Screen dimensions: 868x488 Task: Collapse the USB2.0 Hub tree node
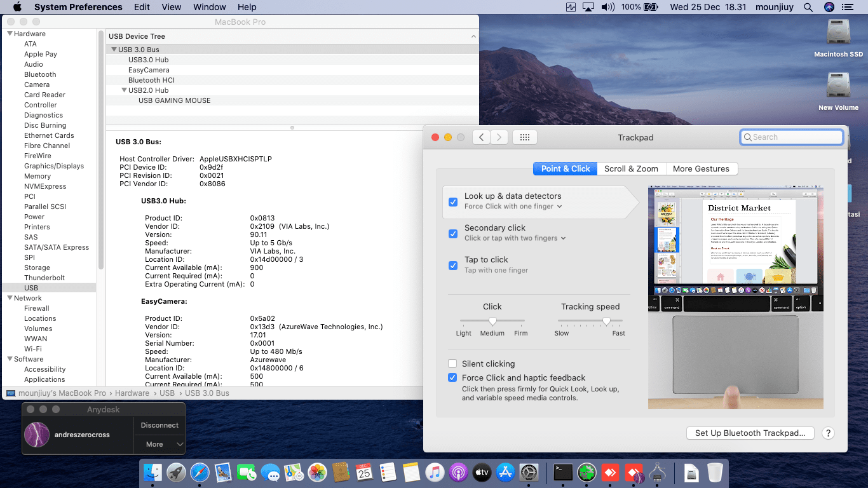pos(124,90)
